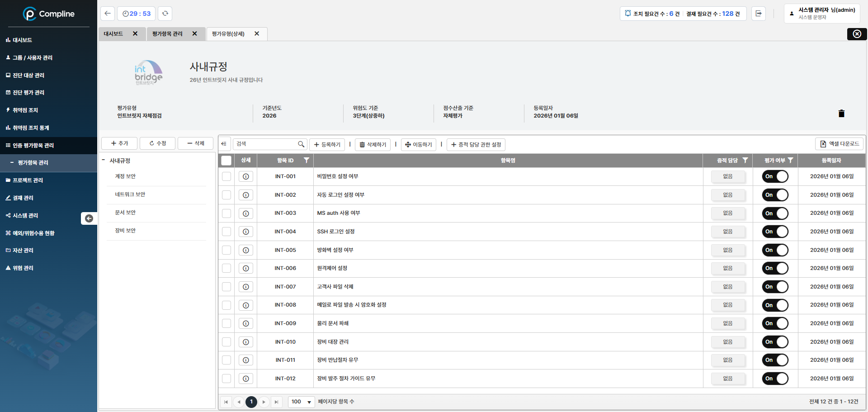Delete the 사내규정 evaluation type via trash icon
The height and width of the screenshot is (412, 868).
pos(841,114)
